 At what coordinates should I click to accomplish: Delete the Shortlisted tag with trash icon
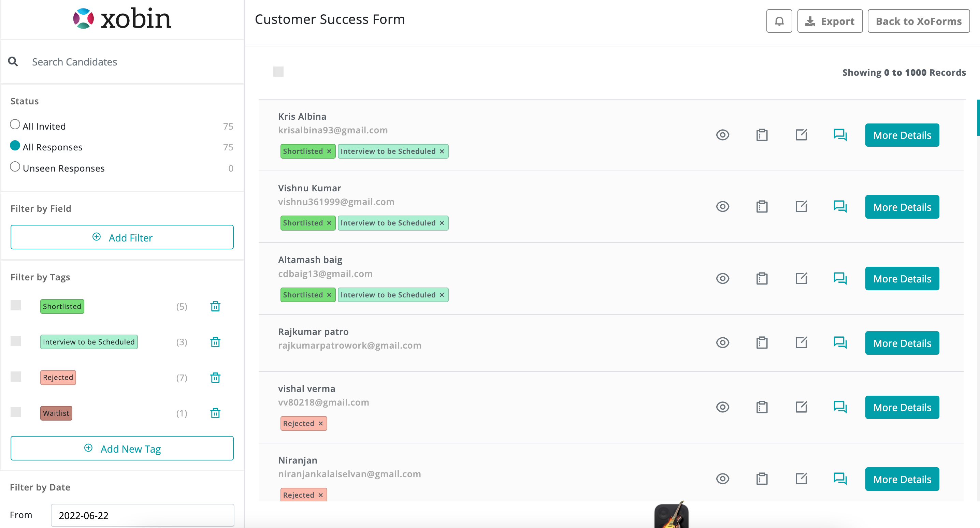pyautogui.click(x=215, y=307)
